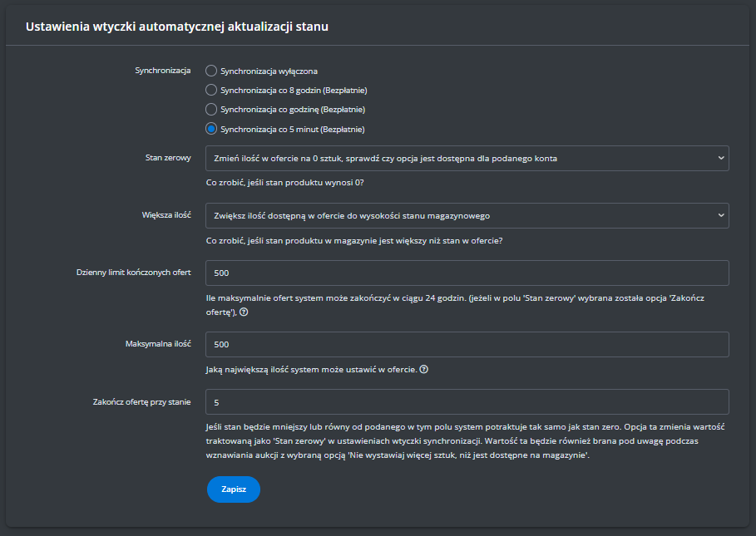The width and height of the screenshot is (756, 536).
Task: Click the 'Stan zerowy' label text
Action: [x=169, y=157]
